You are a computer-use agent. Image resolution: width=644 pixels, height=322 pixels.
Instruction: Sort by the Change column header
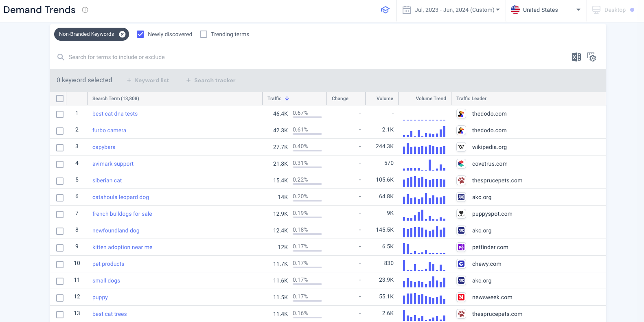point(340,99)
